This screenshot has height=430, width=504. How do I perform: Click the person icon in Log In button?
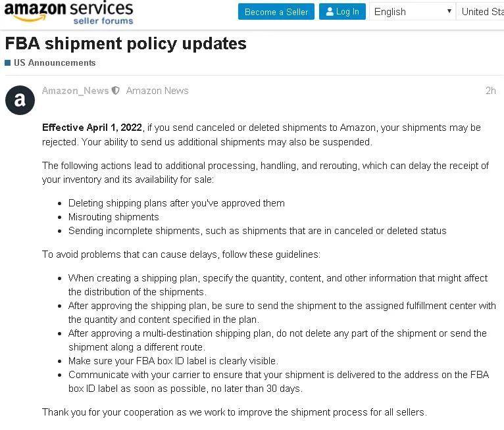coord(330,12)
